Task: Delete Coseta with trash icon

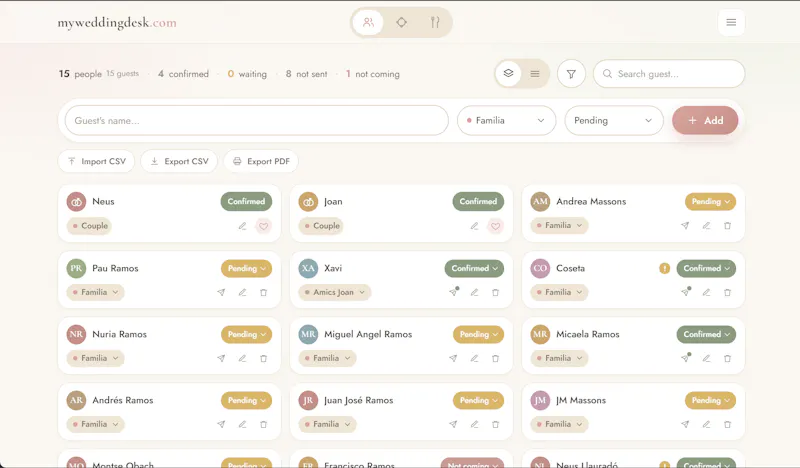Action: tap(728, 292)
